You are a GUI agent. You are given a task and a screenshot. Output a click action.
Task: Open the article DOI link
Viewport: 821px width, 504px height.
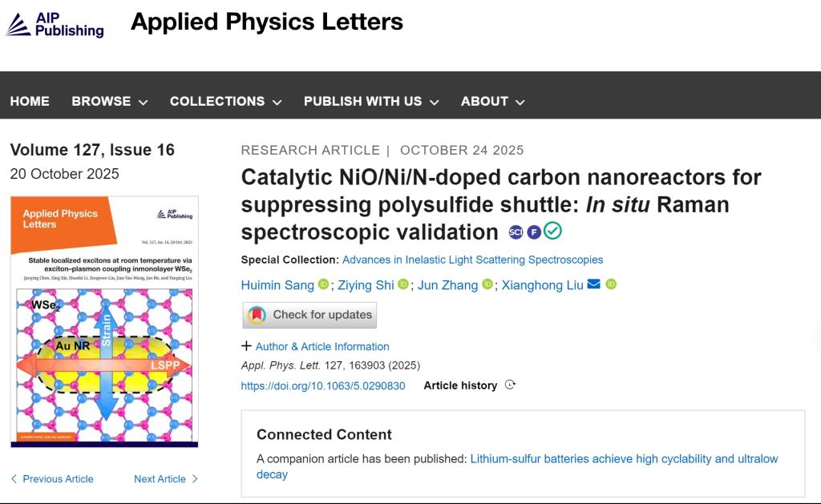tap(323, 385)
